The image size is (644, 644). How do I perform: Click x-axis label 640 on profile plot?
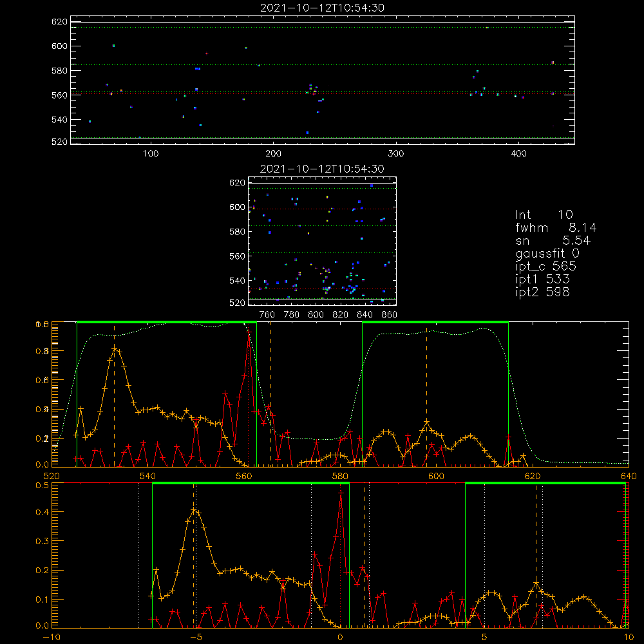[x=629, y=477]
